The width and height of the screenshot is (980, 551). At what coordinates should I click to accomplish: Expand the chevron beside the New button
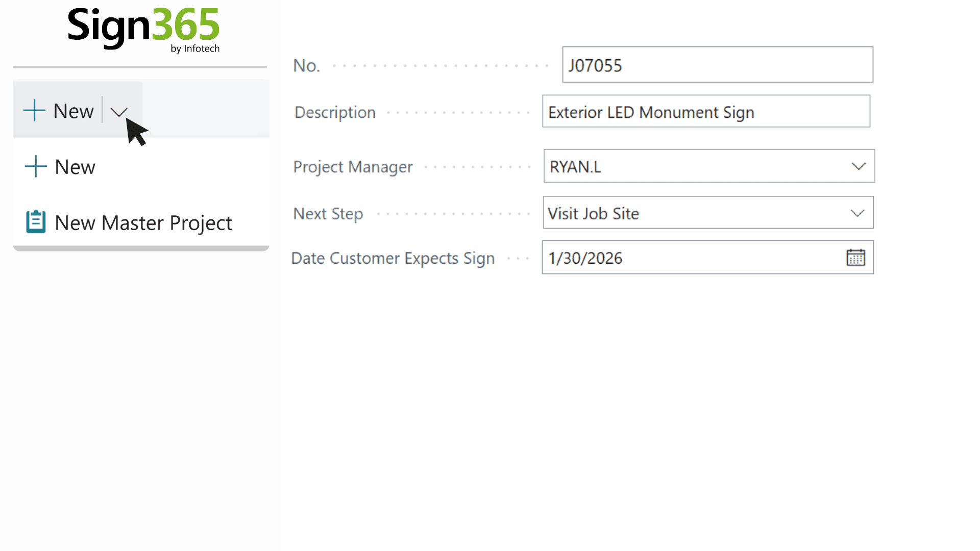[119, 112]
